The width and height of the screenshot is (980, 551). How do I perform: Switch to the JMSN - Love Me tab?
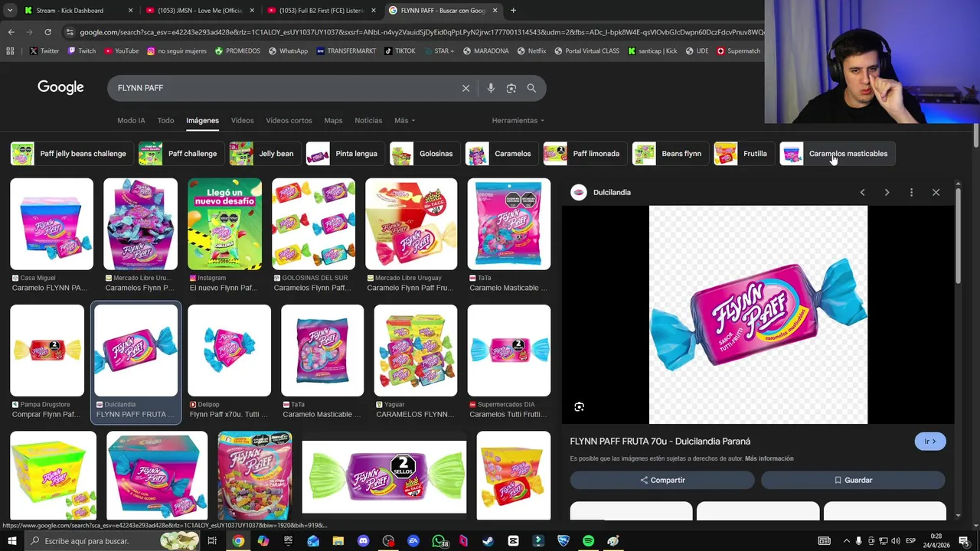(x=199, y=11)
